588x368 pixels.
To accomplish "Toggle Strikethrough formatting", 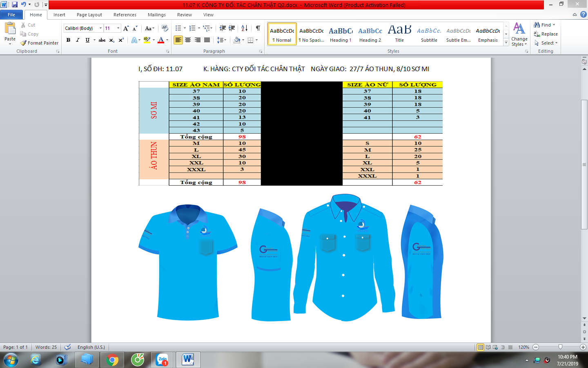I will tap(102, 40).
